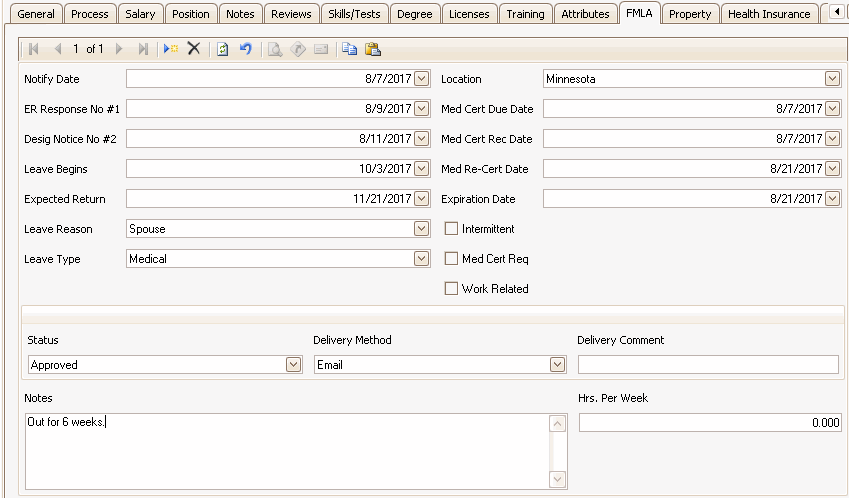Click the refresh record icon
Screen dimensions: 849x498
pos(223,49)
